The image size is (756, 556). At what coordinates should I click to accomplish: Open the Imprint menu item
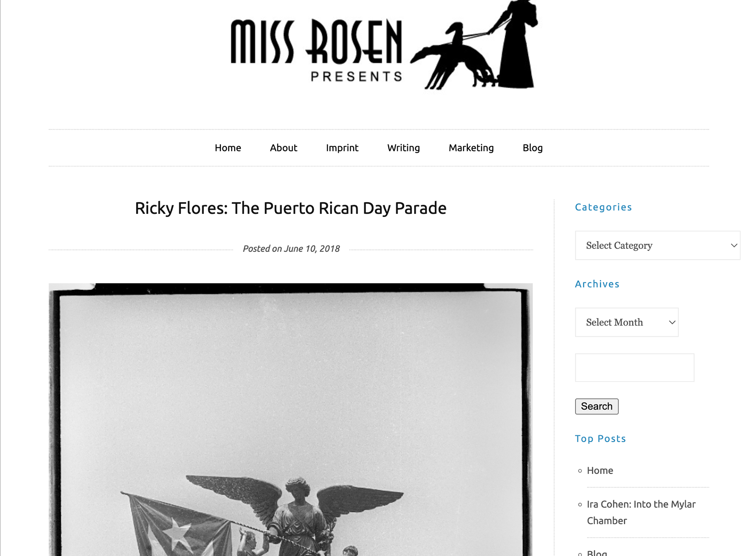[342, 148]
